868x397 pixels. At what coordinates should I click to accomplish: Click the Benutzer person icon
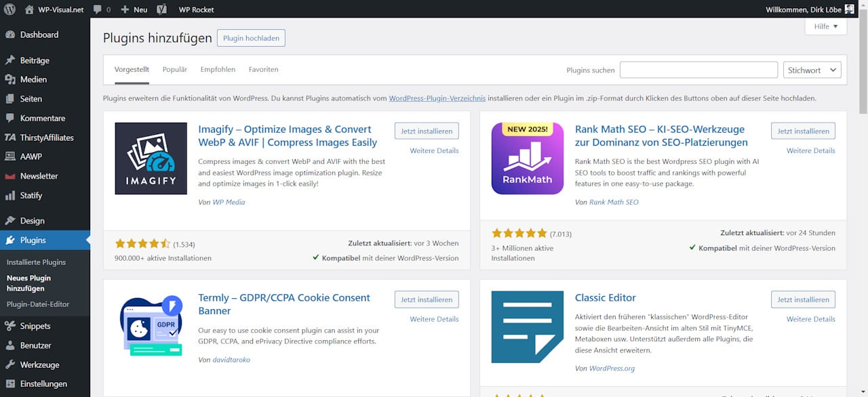(x=10, y=346)
